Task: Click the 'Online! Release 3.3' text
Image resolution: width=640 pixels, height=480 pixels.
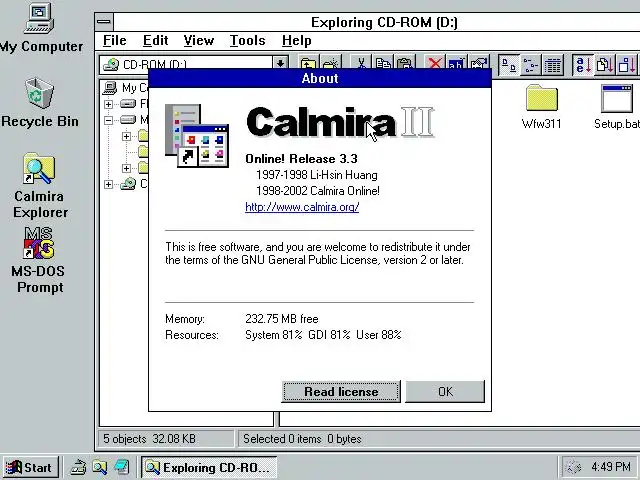Action: pyautogui.click(x=301, y=159)
